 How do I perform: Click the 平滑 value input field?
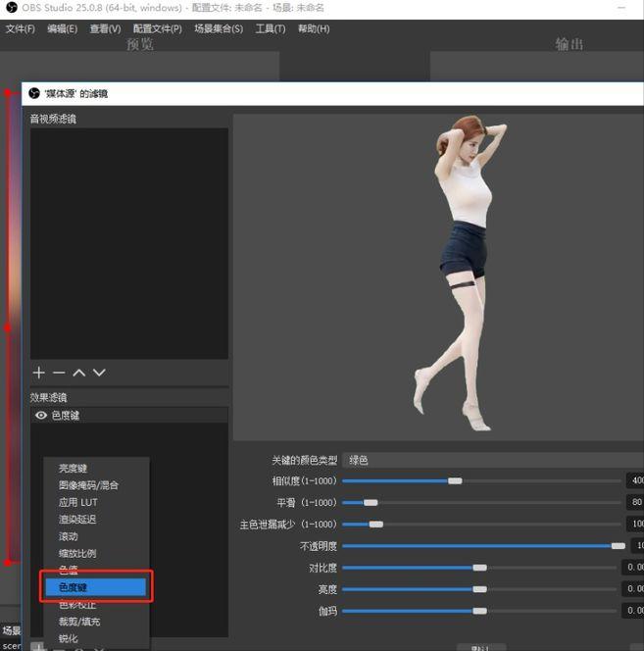click(635, 502)
